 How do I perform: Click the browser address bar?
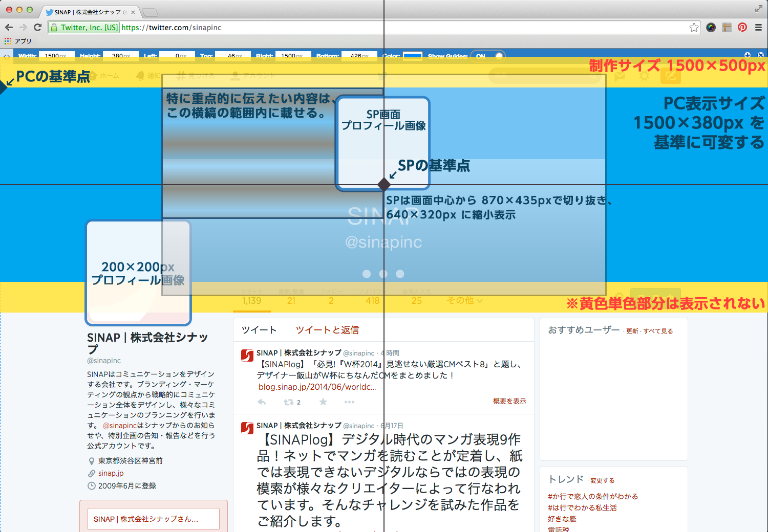point(374,28)
